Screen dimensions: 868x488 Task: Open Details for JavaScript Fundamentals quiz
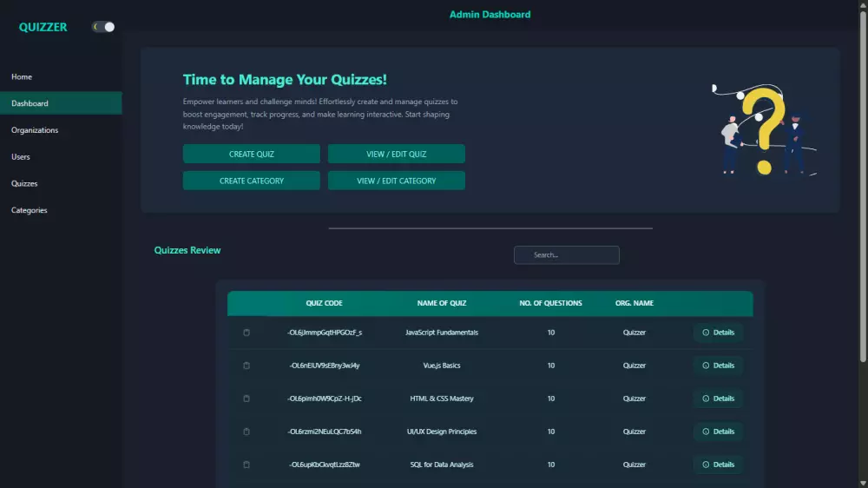[x=718, y=333]
